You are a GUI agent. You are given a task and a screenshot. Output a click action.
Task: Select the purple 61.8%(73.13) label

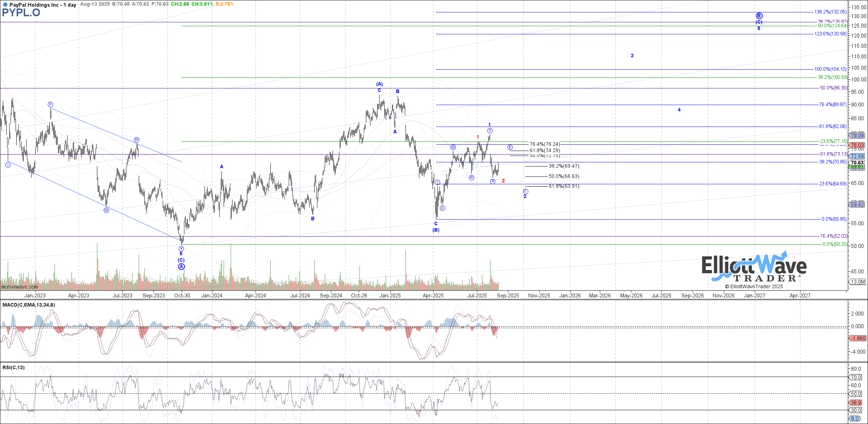(x=834, y=154)
